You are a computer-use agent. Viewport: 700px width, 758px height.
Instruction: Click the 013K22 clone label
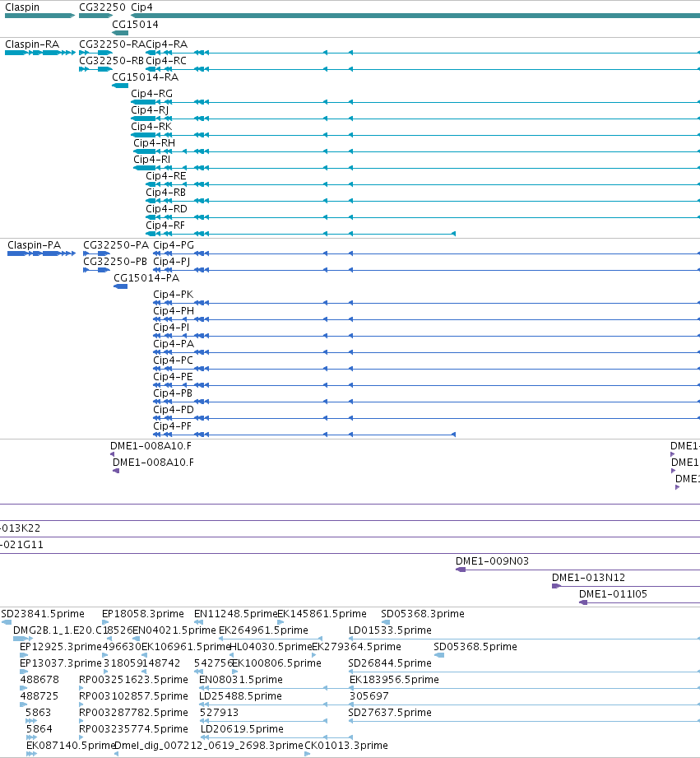(x=21, y=528)
